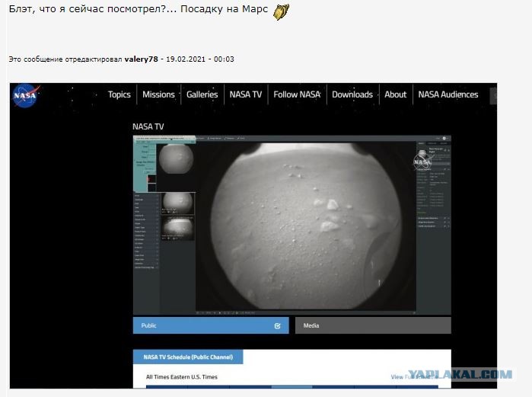
Task: Click the YAPLAKAL.COM watermark
Action: coord(460,374)
